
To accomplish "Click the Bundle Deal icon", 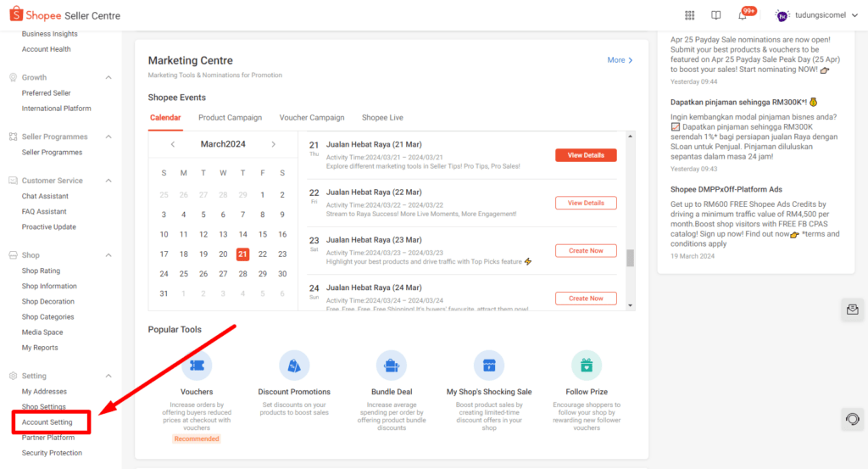I will pyautogui.click(x=392, y=366).
